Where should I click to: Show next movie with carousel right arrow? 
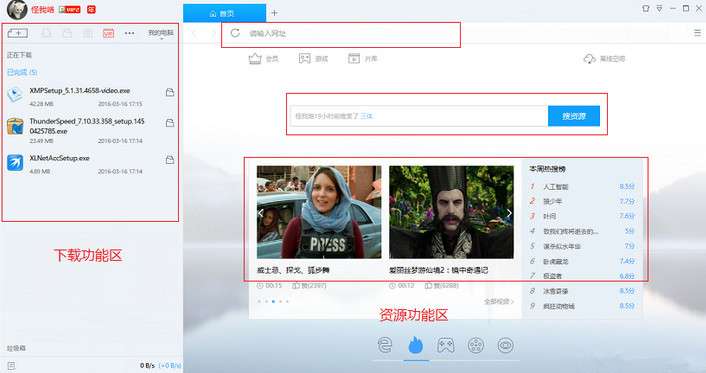coord(509,213)
